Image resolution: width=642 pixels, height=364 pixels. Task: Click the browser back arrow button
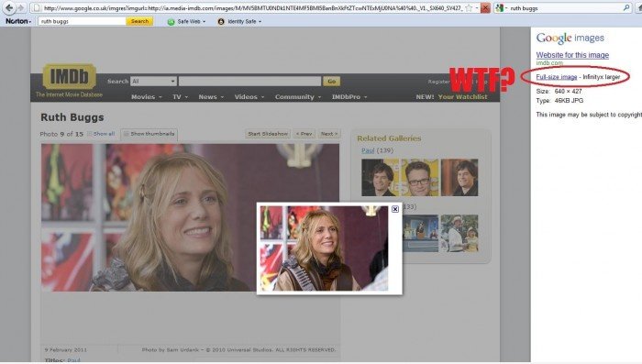9,7
